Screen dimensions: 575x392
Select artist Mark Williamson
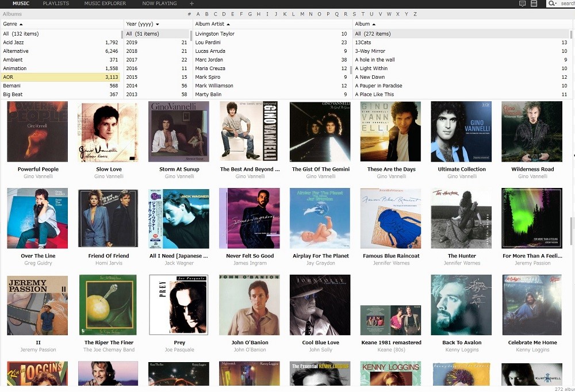(x=271, y=86)
